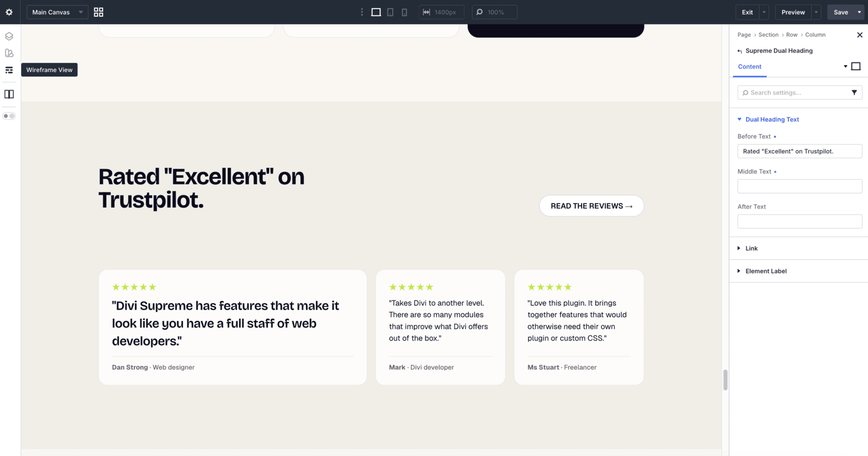Select the "Rated Excellent on Trustpilot" heading

pos(201,188)
